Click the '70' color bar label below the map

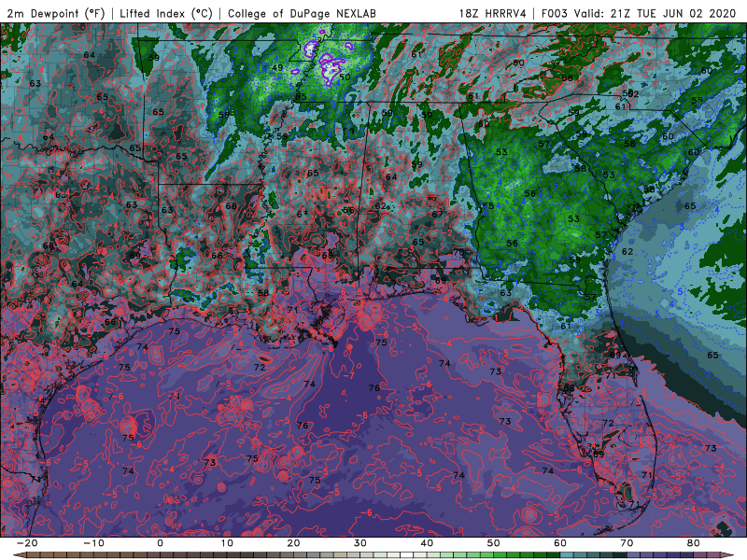coord(627,543)
